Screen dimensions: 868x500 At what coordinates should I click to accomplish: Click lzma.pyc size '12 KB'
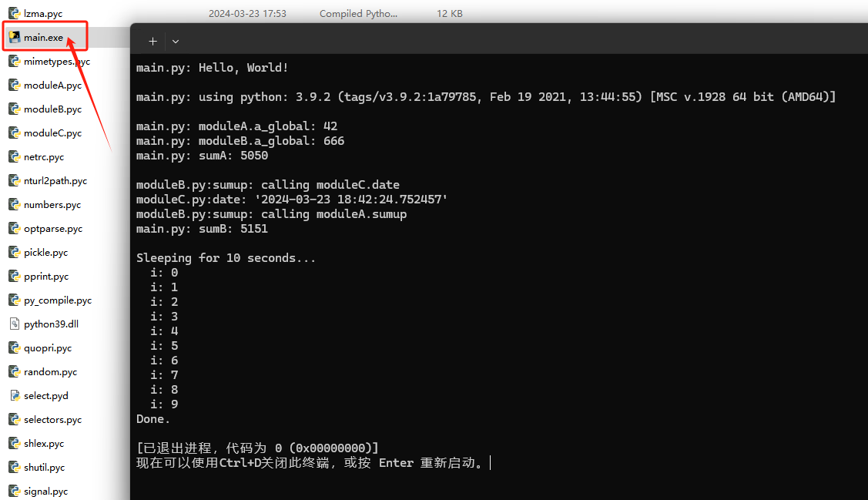pos(450,13)
